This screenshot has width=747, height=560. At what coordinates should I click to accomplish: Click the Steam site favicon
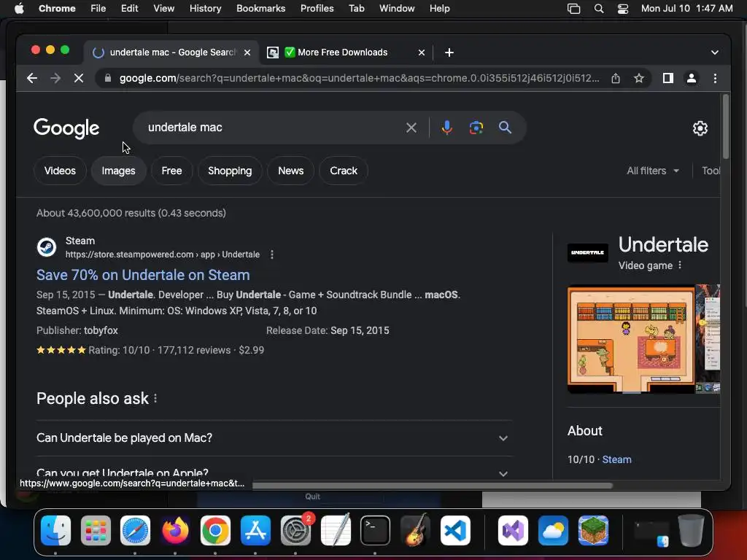coord(47,247)
